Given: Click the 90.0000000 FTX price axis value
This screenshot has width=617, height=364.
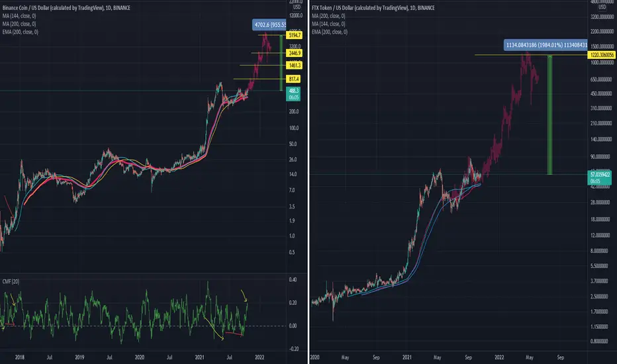Looking at the screenshot, I should click(x=600, y=156).
